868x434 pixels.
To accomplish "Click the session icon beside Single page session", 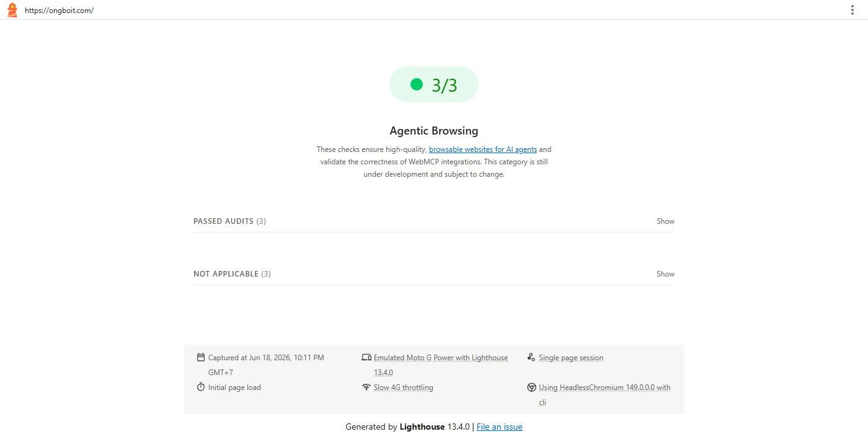I will click(531, 357).
